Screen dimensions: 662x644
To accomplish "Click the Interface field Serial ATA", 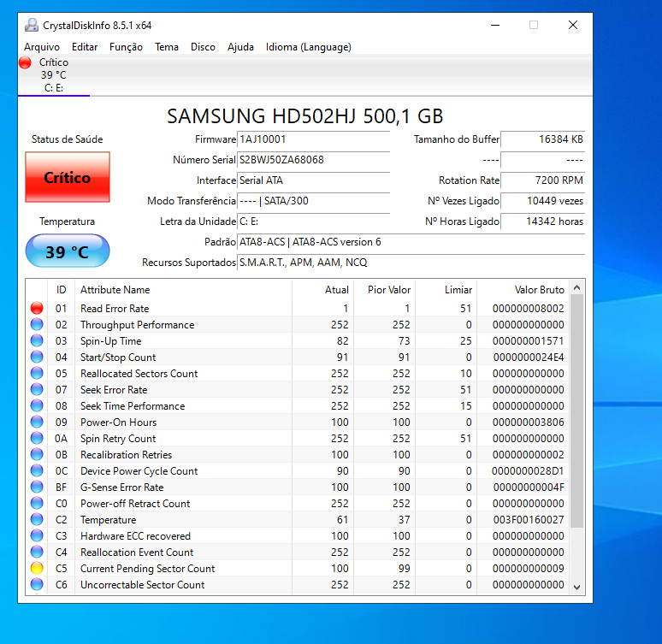I will (313, 180).
